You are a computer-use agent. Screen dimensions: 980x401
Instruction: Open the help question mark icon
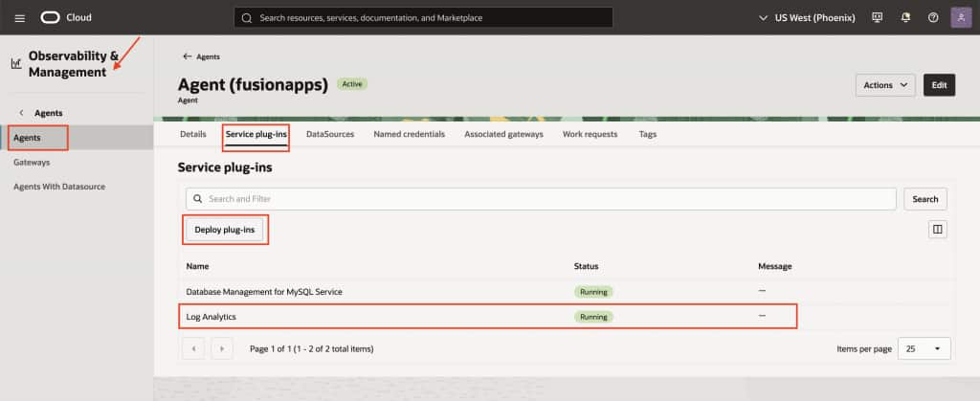click(933, 17)
